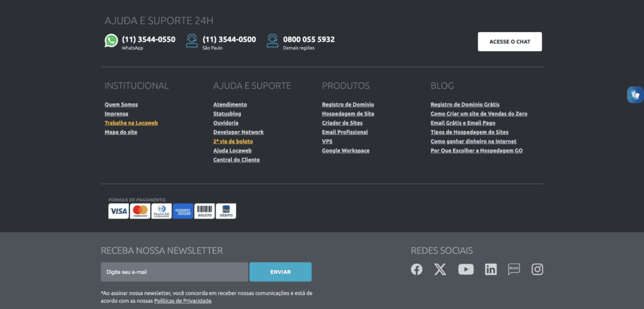Click the Institucional section heading
Viewport: 644px width, 309px height.
click(x=136, y=86)
